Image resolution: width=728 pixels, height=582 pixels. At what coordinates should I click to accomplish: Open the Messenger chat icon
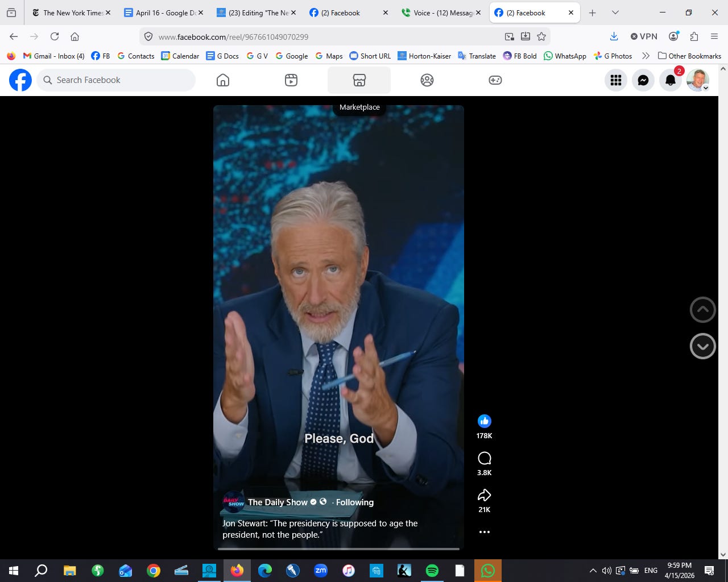pyautogui.click(x=643, y=80)
